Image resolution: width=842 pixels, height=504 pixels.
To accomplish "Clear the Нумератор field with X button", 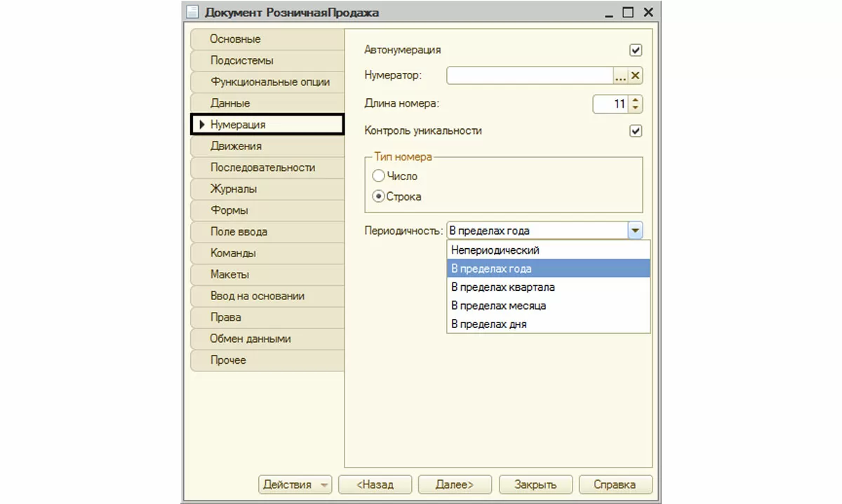I will coord(635,76).
